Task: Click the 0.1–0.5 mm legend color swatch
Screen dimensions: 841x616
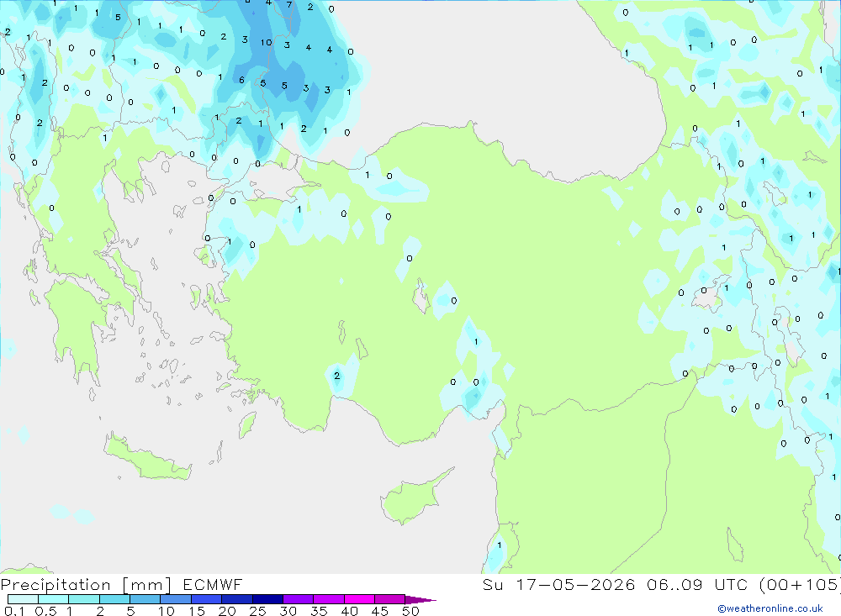Action: (x=23, y=599)
